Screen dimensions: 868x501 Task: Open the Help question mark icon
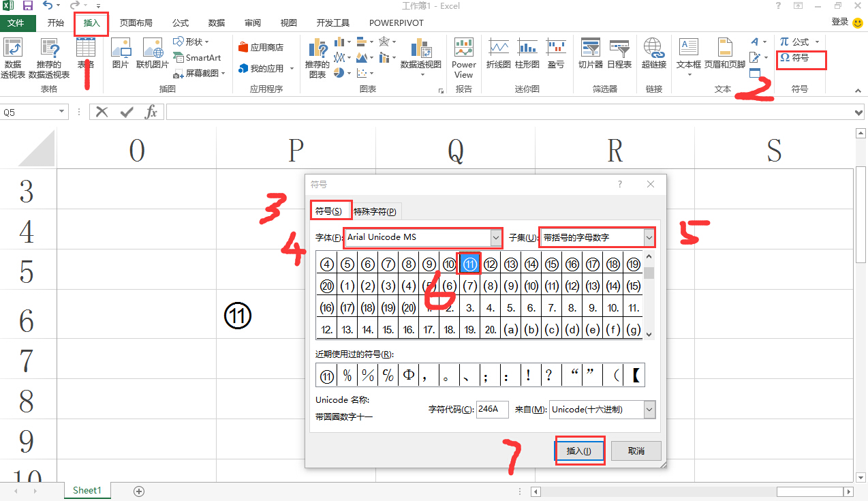pyautogui.click(x=779, y=6)
